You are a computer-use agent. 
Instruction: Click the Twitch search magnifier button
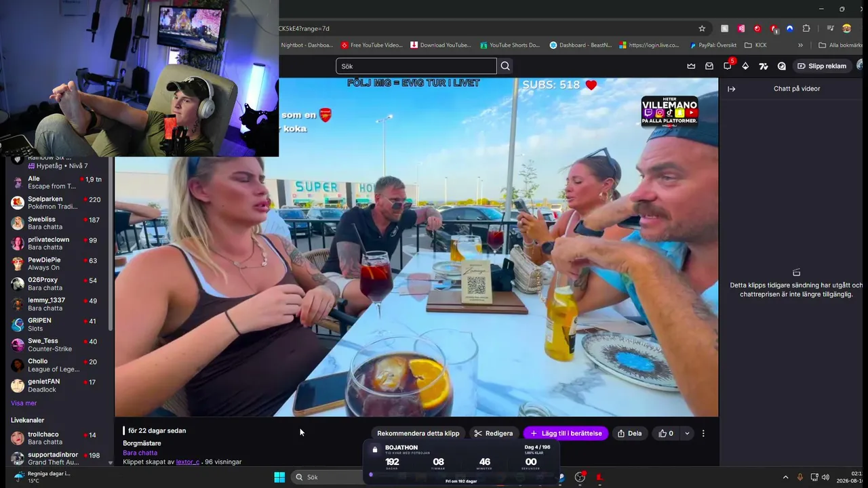[505, 66]
